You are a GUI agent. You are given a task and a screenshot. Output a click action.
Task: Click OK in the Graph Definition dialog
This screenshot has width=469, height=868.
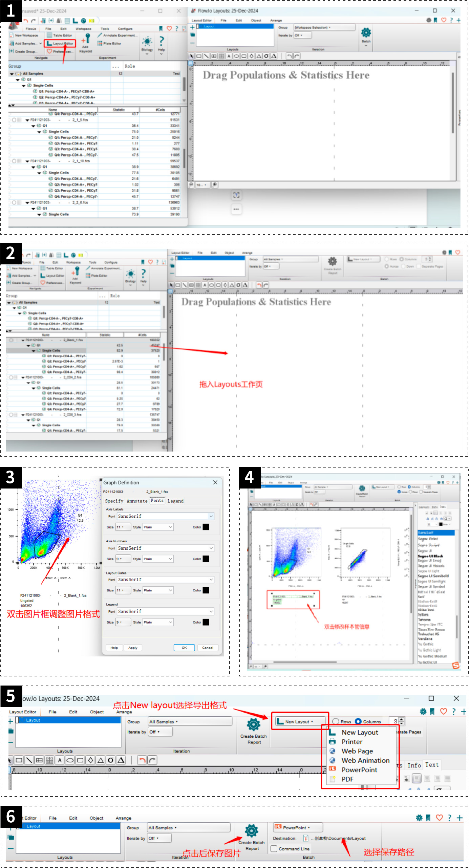(184, 648)
